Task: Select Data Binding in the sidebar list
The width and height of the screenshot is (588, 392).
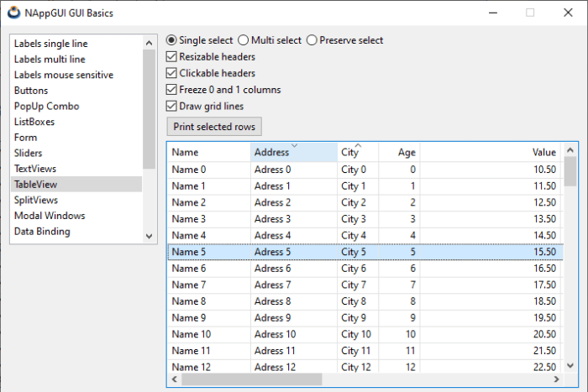Action: [42, 232]
